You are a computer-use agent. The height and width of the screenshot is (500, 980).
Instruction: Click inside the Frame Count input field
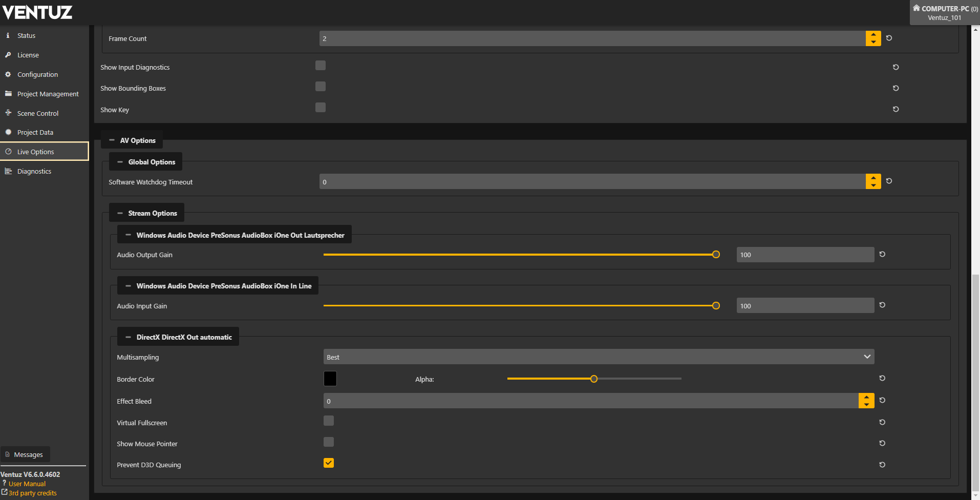(x=563, y=38)
